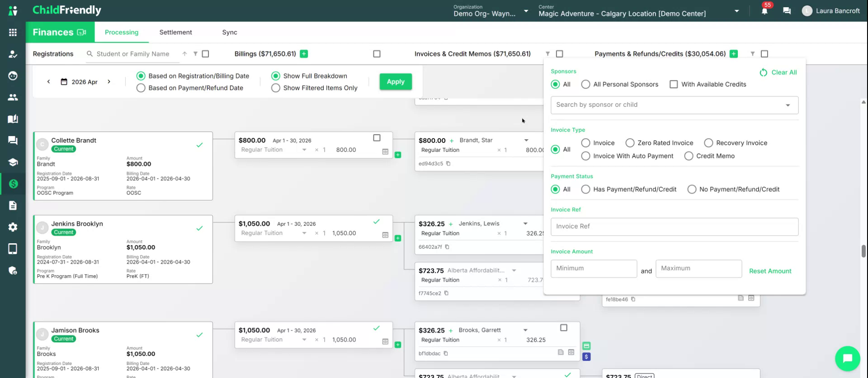Select Has Payment/Refund/Credit status
Viewport: 868px width, 378px height.
(x=586, y=189)
